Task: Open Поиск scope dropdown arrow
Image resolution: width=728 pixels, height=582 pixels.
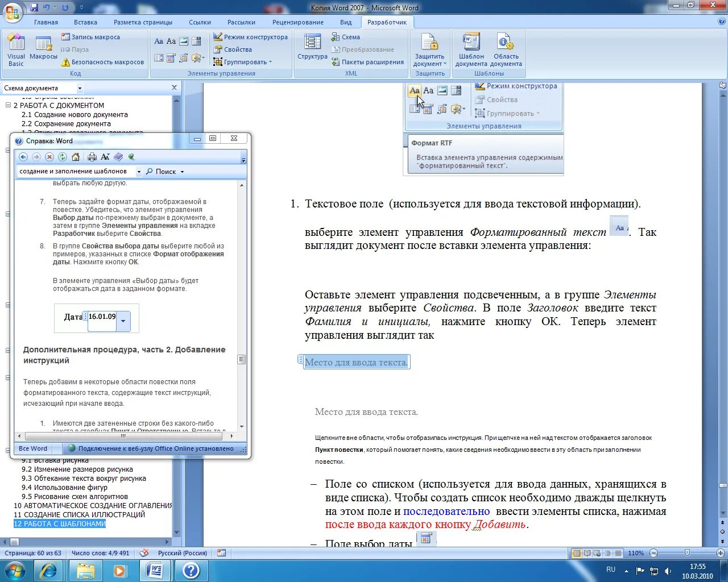Action: tap(182, 172)
